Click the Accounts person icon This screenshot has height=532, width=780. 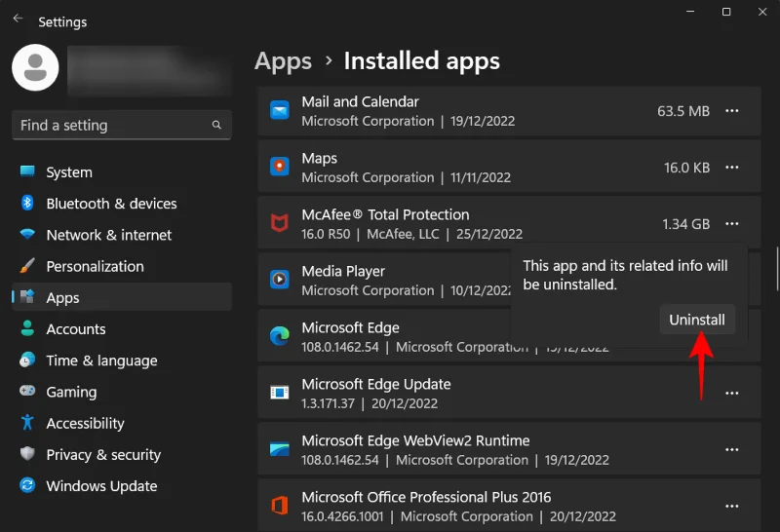point(27,328)
